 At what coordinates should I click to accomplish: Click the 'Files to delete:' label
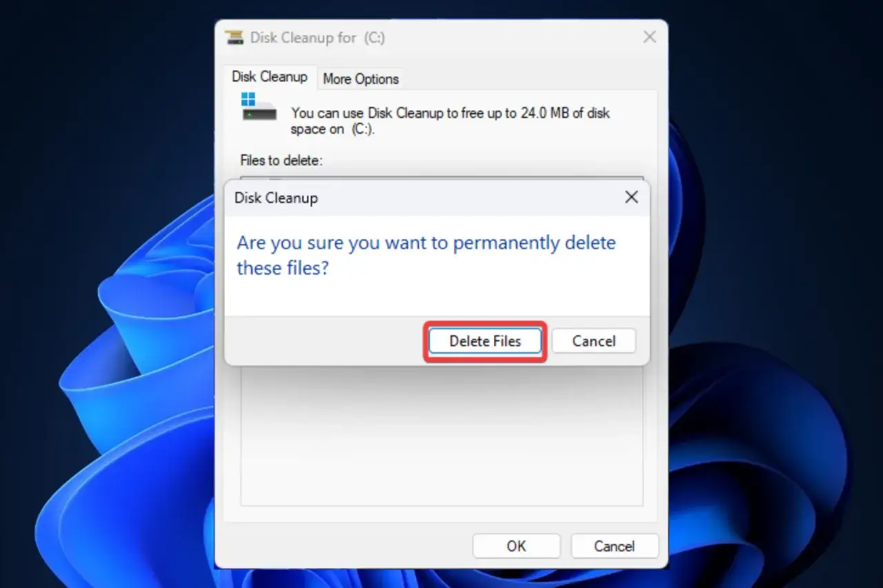point(281,160)
